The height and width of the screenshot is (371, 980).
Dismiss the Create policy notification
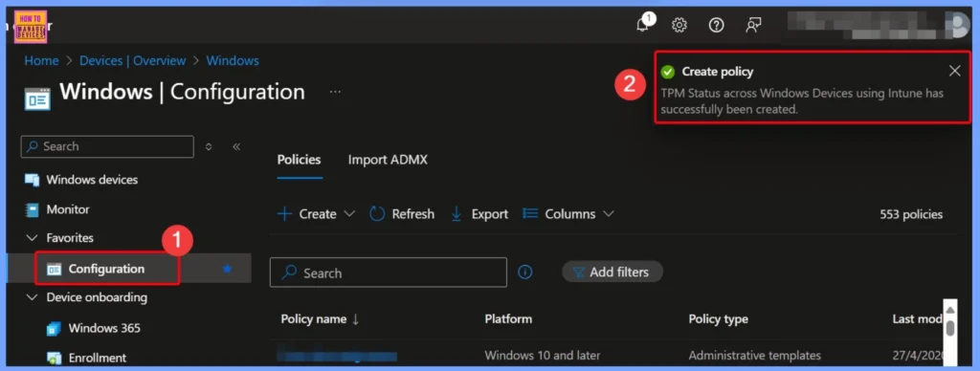point(954,71)
